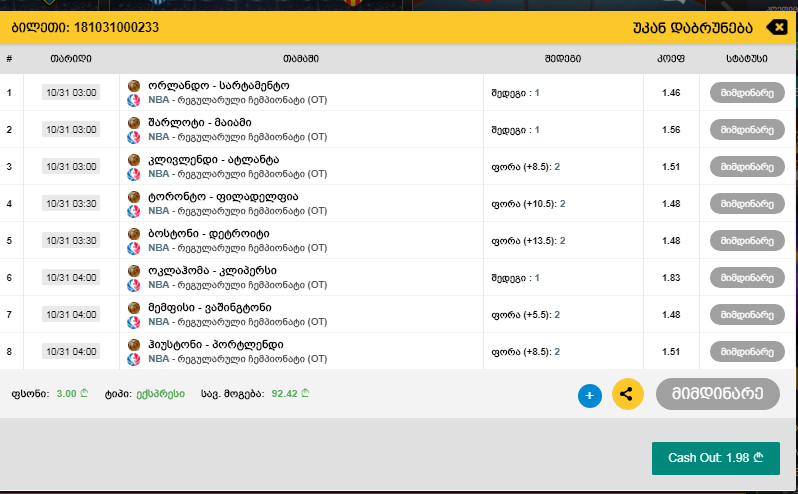Click the basketball icon for შარლოტი - მაიამი

[134, 123]
